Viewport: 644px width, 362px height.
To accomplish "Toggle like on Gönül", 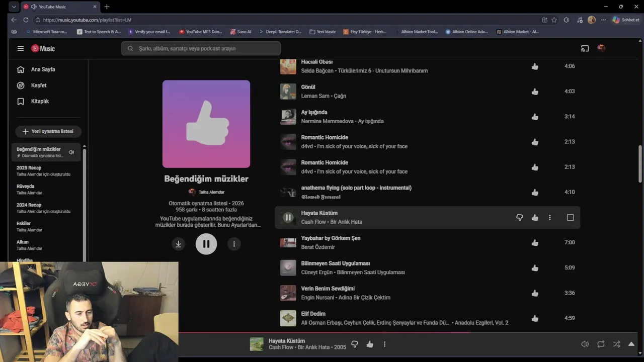I will tap(535, 92).
